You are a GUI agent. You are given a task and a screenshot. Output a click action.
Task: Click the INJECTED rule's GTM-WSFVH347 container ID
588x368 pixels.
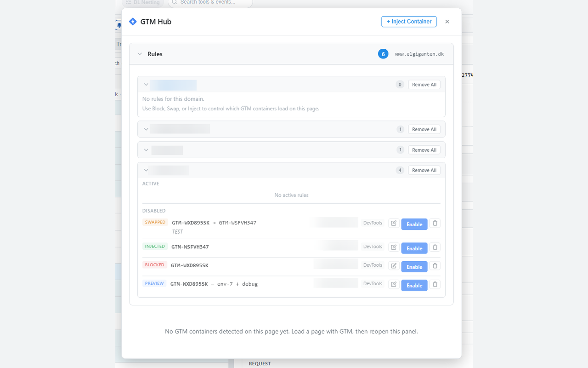click(190, 247)
